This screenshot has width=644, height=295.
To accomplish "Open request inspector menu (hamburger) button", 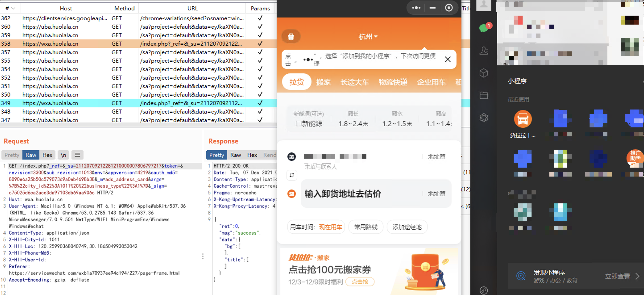I will (x=77, y=155).
